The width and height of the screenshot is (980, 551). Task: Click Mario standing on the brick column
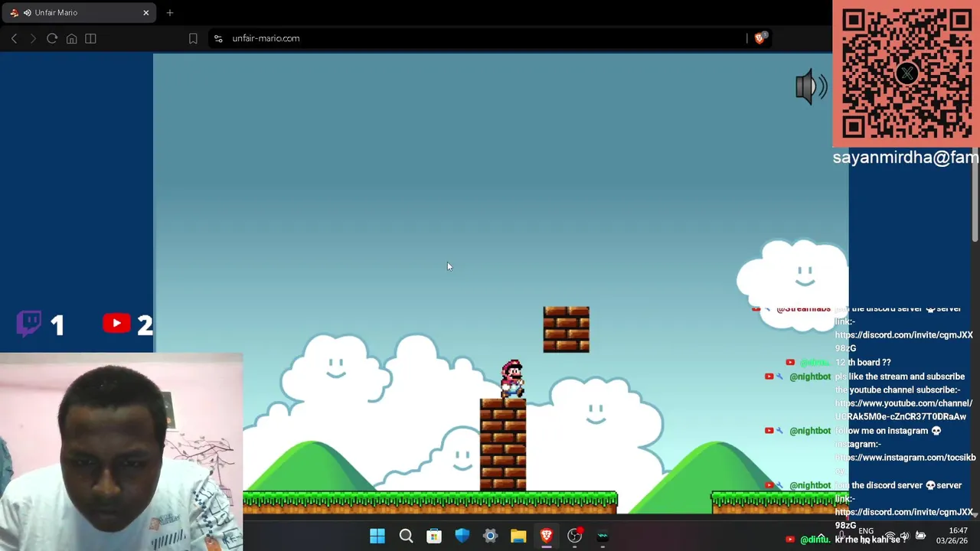(512, 379)
